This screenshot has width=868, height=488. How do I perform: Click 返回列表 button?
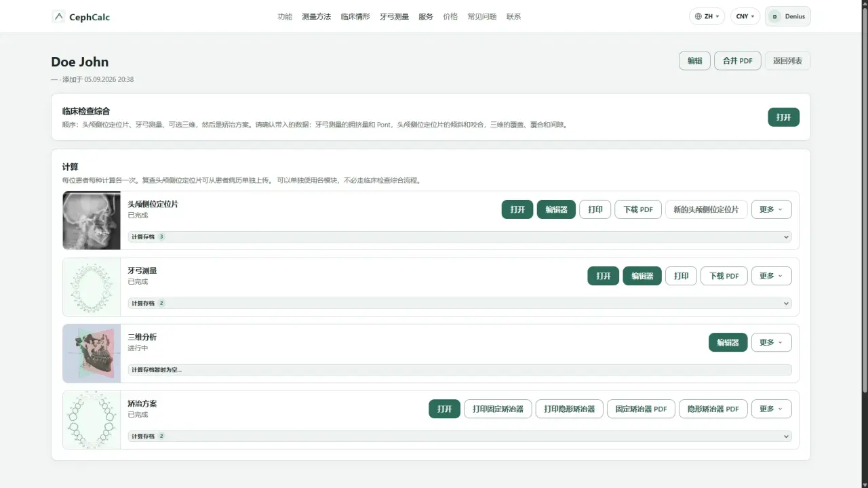(788, 60)
